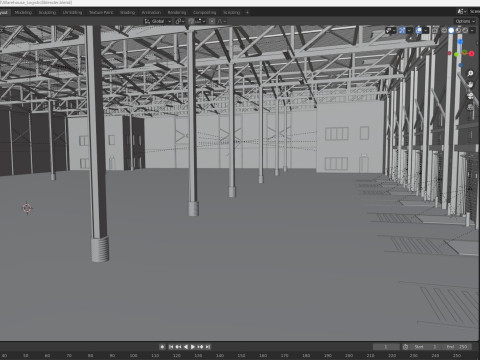This screenshot has width=480, height=360.
Task: Toggle auto keying record button
Action: coord(162,347)
